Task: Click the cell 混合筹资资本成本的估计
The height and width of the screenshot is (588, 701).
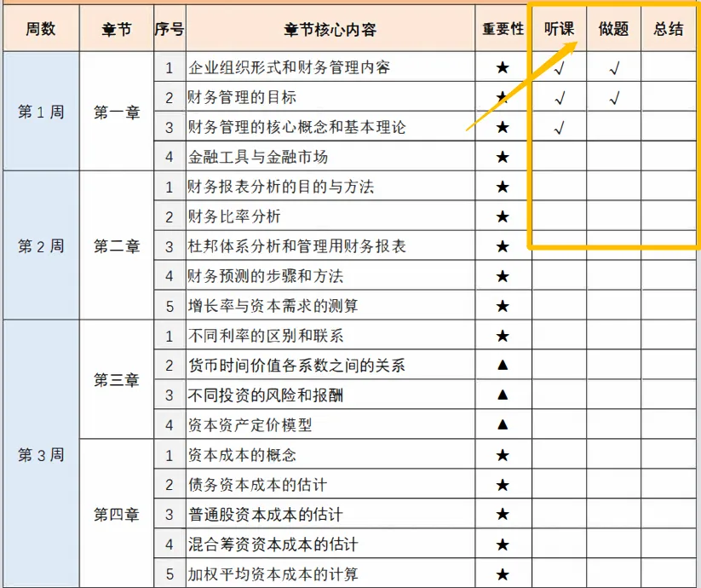Action: pyautogui.click(x=330, y=544)
